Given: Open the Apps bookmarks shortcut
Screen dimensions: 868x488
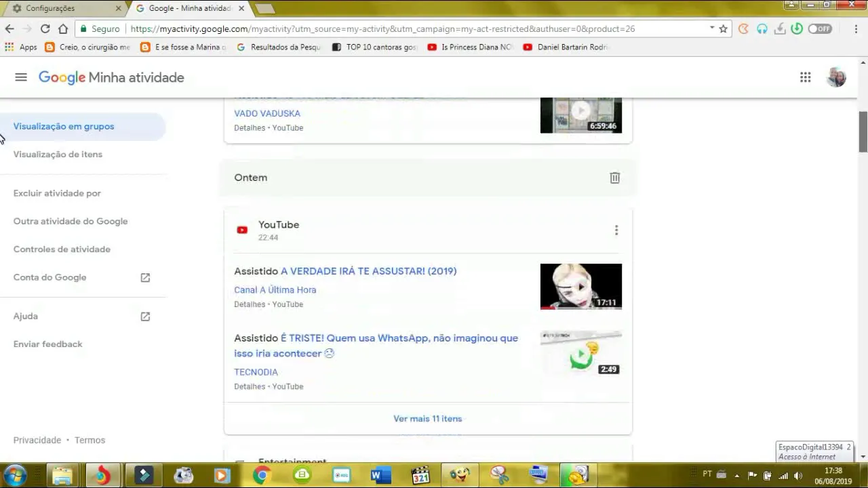Looking at the screenshot, I should pos(20,47).
